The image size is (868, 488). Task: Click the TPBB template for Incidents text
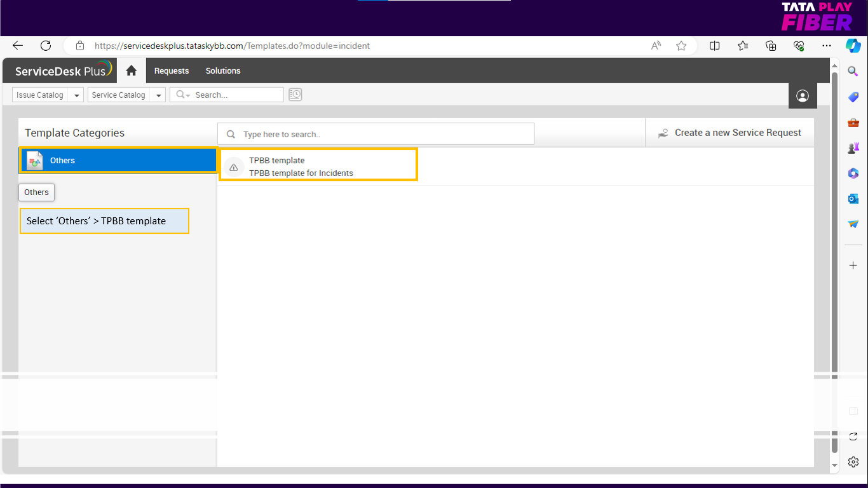[301, 173]
